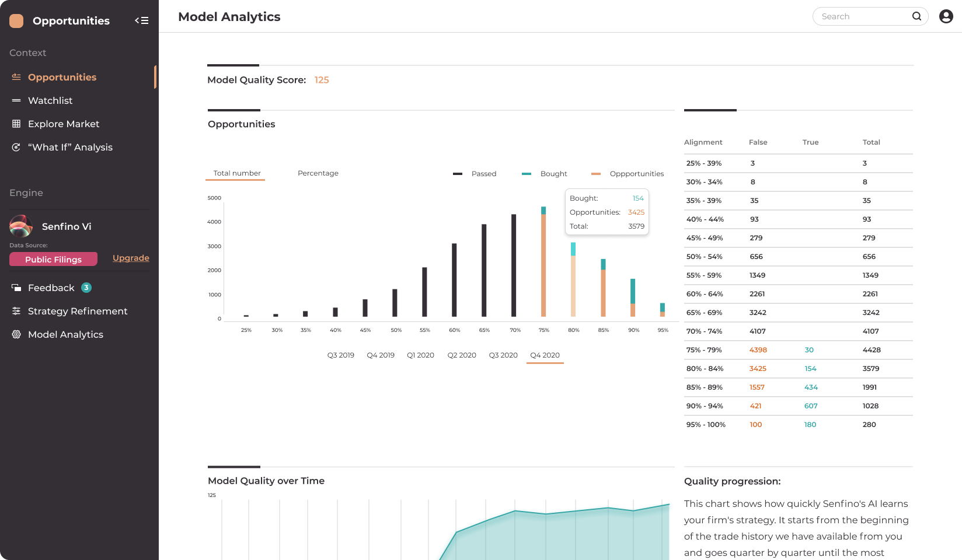This screenshot has width=962, height=560.
Task: Switch to the Q2 2020 quarter tab
Action: pos(461,355)
